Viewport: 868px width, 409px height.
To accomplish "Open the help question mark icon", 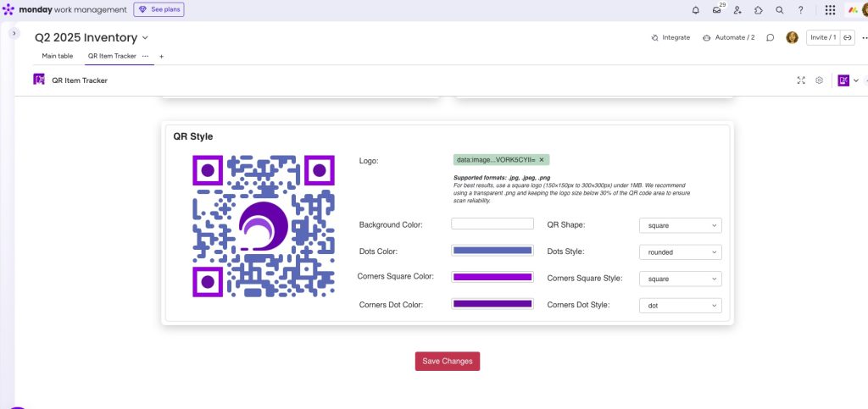I will point(800,10).
